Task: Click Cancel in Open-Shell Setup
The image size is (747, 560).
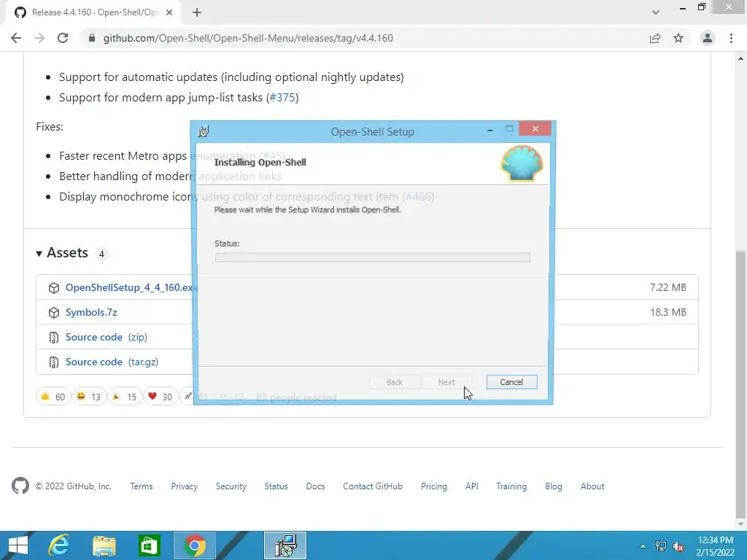Action: pos(511,382)
